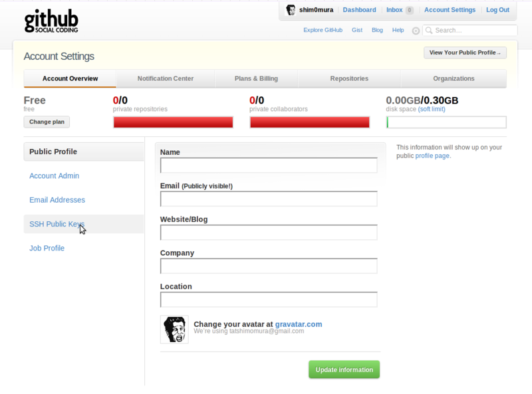Image resolution: width=532 pixels, height=394 pixels.
Task: Click the Website/Blog input field
Action: [269, 233]
